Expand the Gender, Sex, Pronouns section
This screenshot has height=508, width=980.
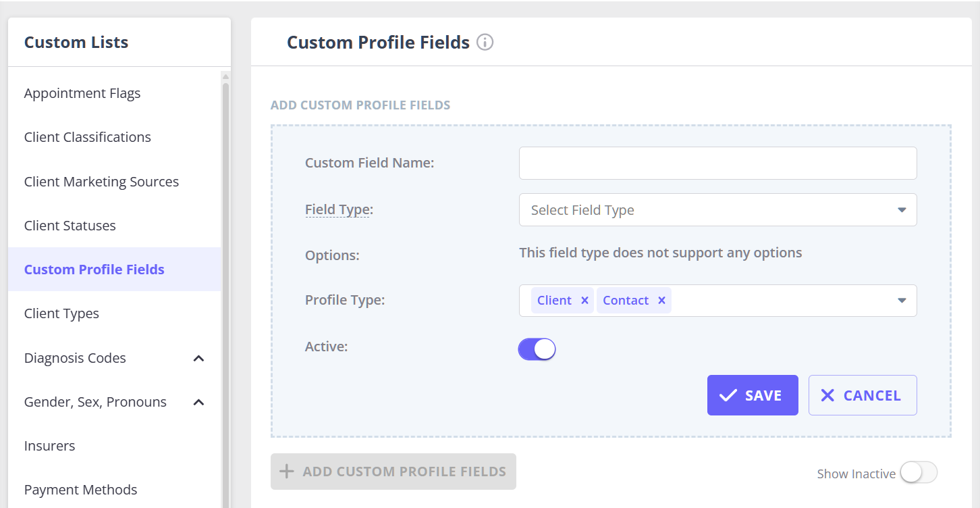coord(198,402)
